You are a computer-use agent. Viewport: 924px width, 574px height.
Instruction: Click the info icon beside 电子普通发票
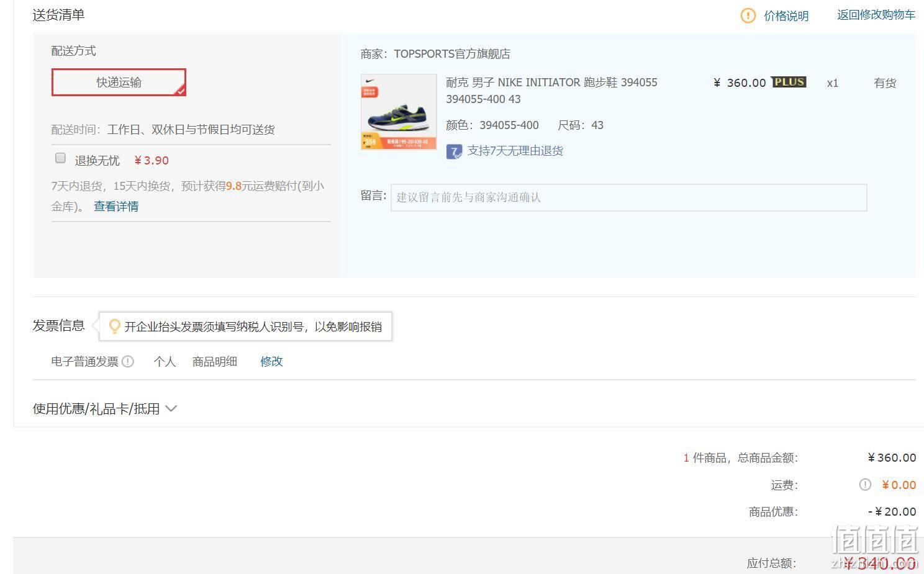point(128,361)
